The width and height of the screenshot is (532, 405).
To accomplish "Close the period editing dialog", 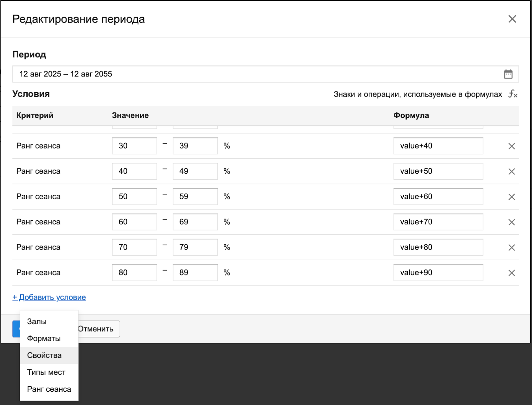I will pyautogui.click(x=512, y=19).
